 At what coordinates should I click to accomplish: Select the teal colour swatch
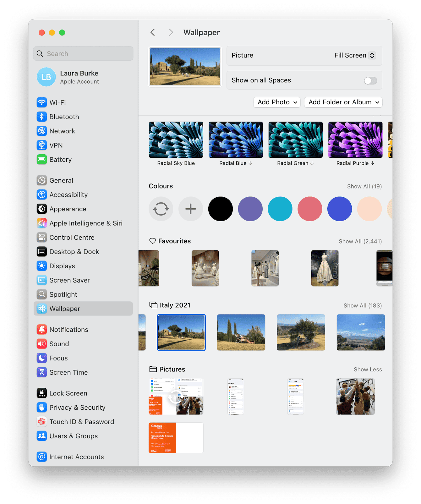(280, 209)
